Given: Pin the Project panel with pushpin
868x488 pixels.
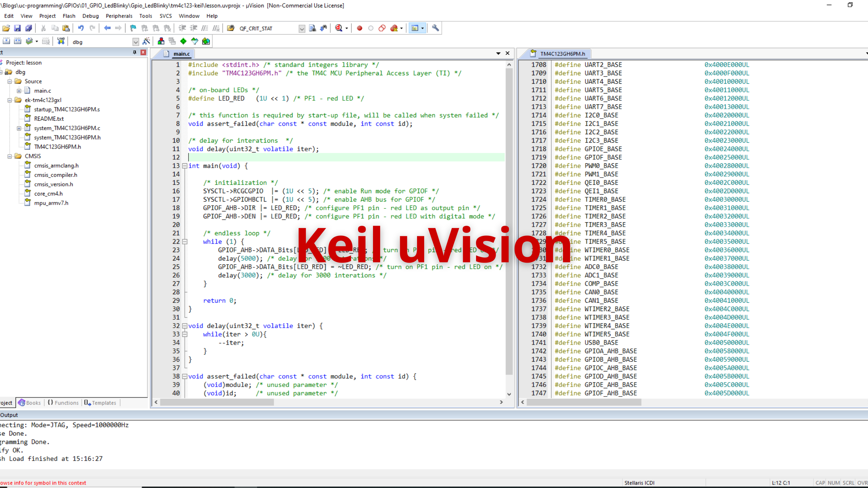Looking at the screenshot, I should [134, 52].
